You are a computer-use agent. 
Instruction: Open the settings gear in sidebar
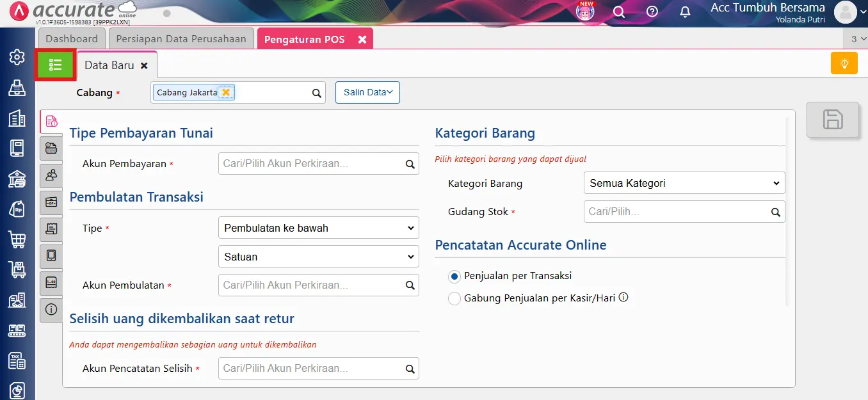(x=17, y=57)
